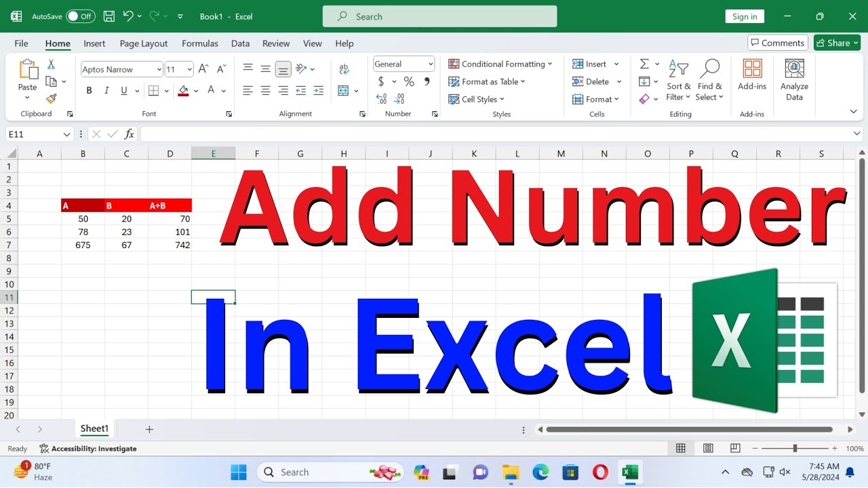Open the Name Box E11 dropdown arrow
This screenshot has width=868, height=488.
click(x=66, y=134)
